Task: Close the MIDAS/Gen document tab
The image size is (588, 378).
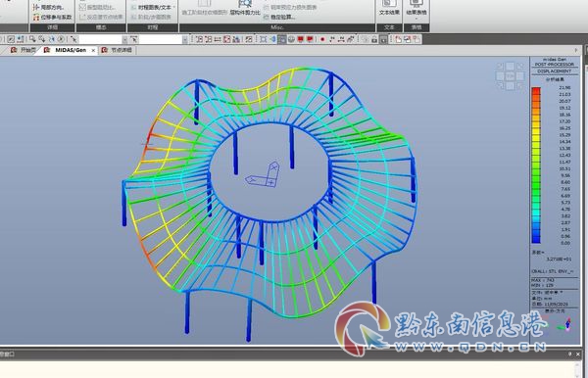Action: 93,50
